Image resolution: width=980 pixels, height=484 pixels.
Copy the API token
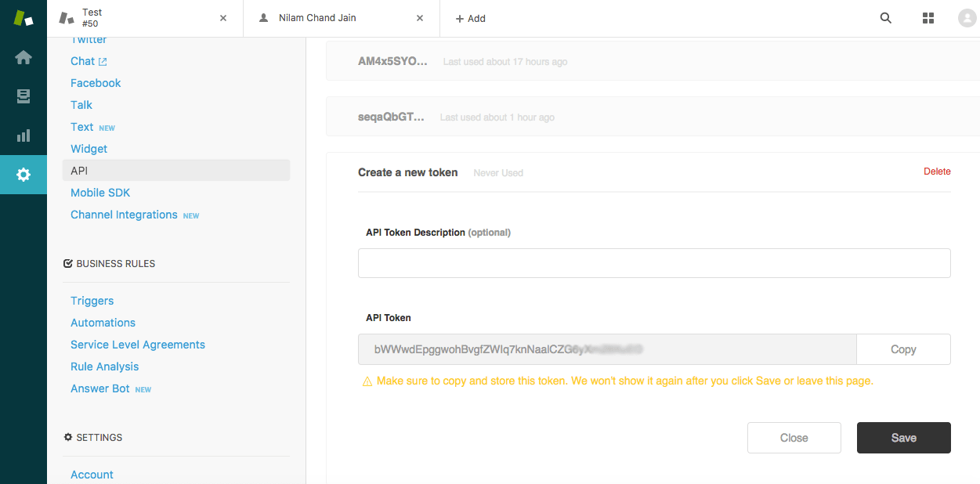coord(903,349)
